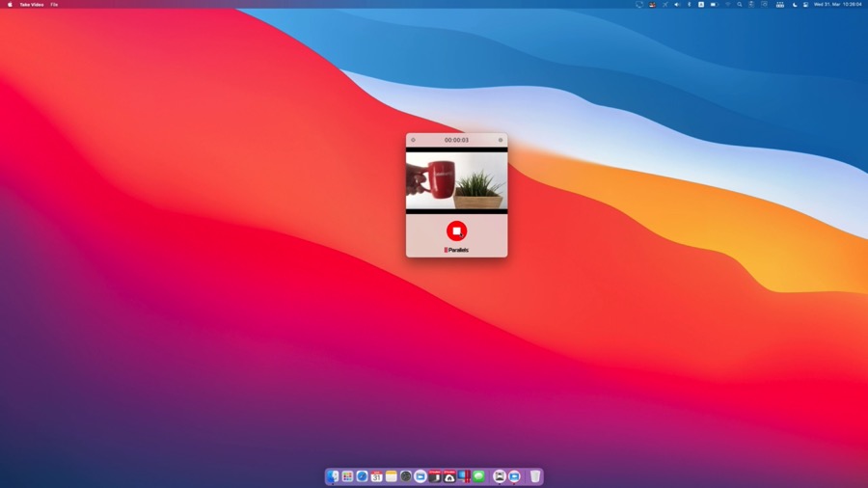Open Finder from the Dock
Screen dimensions: 868x488
coord(334,476)
